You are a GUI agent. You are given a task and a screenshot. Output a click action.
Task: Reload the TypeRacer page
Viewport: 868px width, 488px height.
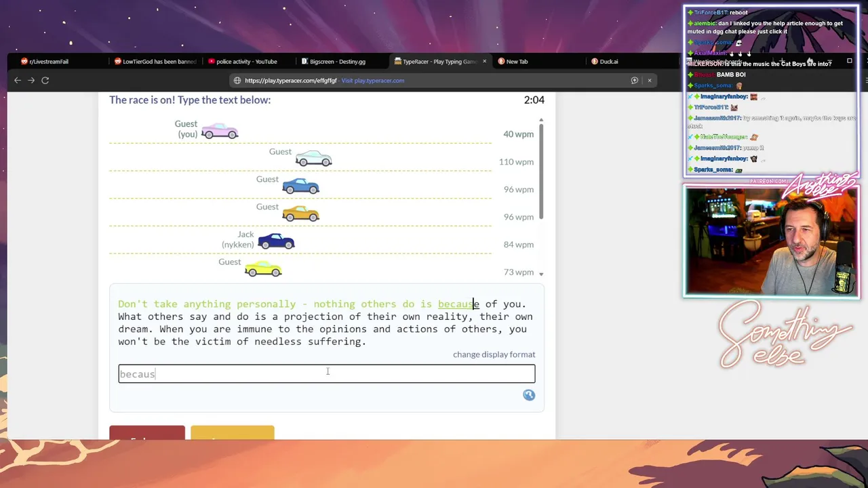pos(45,80)
